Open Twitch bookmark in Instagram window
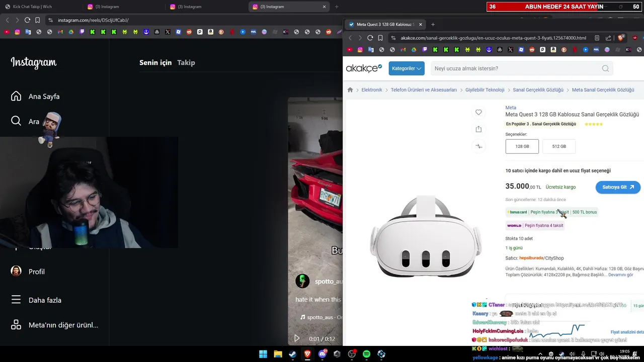 point(82,32)
